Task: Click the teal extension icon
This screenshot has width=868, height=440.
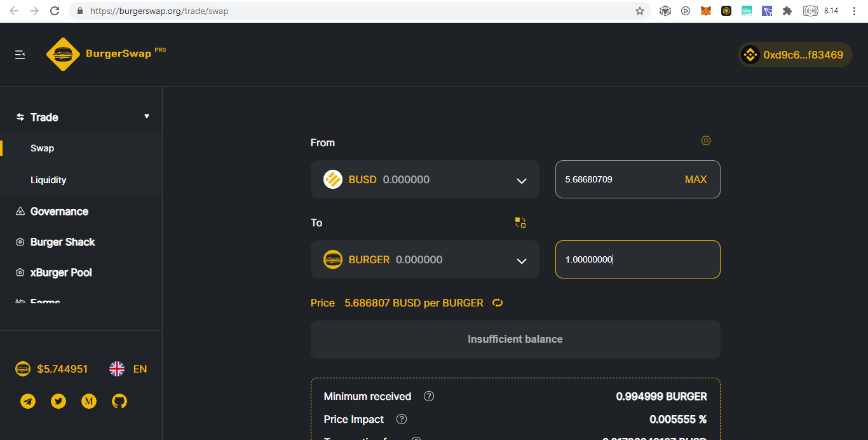Action: 747,11
